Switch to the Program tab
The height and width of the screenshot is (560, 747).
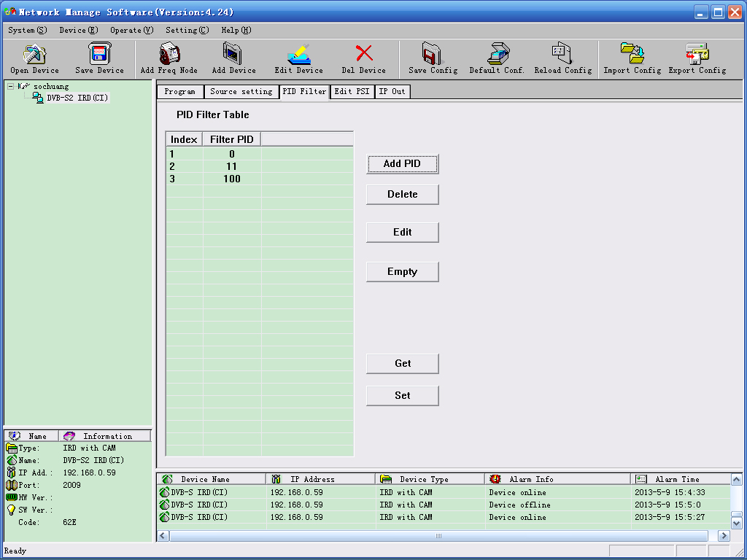click(x=180, y=91)
